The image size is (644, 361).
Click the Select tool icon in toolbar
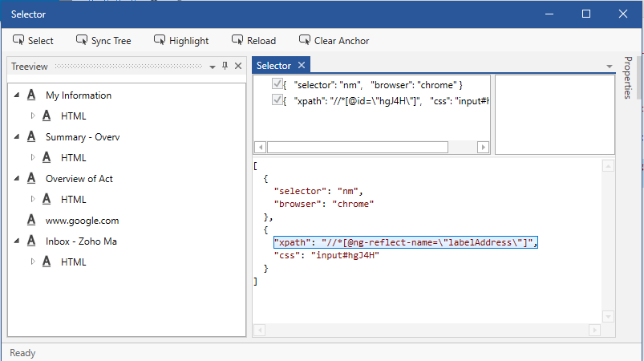coord(19,40)
